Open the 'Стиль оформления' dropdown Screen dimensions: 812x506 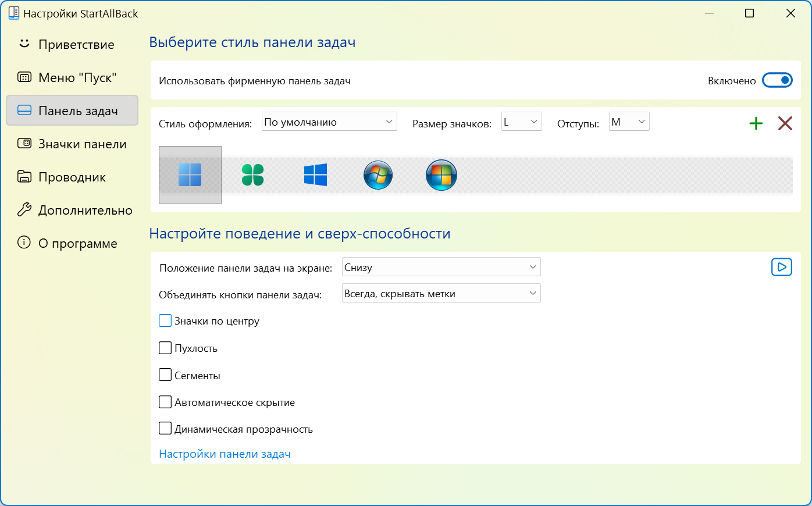click(x=329, y=122)
